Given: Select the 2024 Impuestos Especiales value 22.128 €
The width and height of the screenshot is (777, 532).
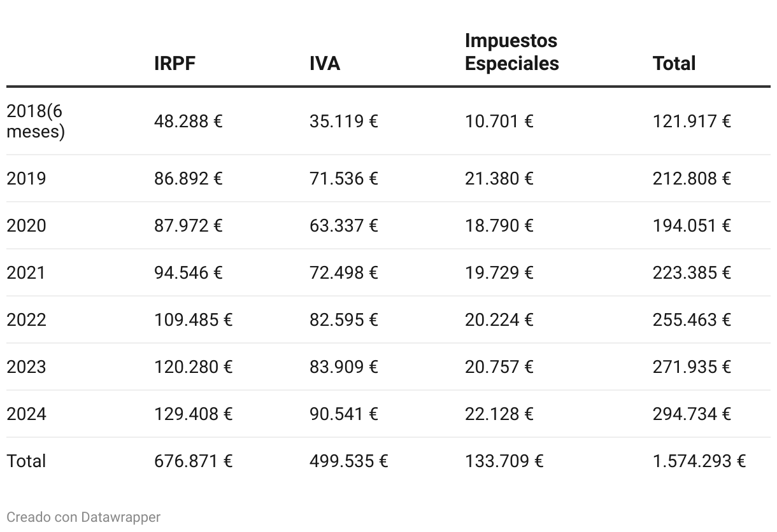Looking at the screenshot, I should [x=499, y=414].
